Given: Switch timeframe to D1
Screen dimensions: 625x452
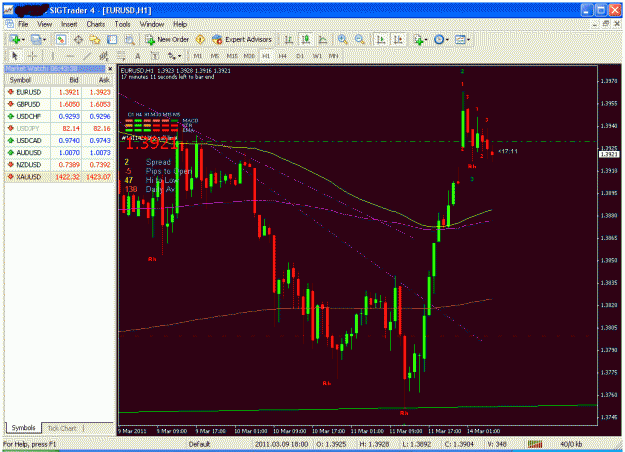Looking at the screenshot, I should pos(300,56).
